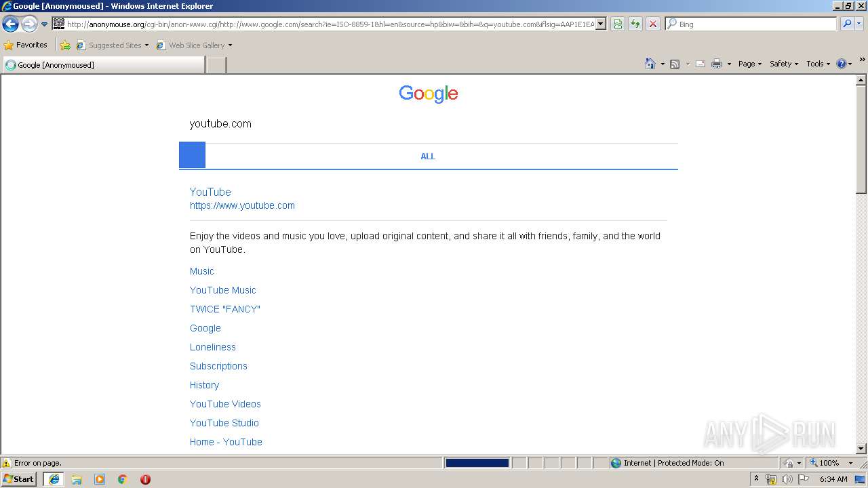The height and width of the screenshot is (488, 868).
Task: Open the YouTube Studio sitelink
Action: (224, 423)
